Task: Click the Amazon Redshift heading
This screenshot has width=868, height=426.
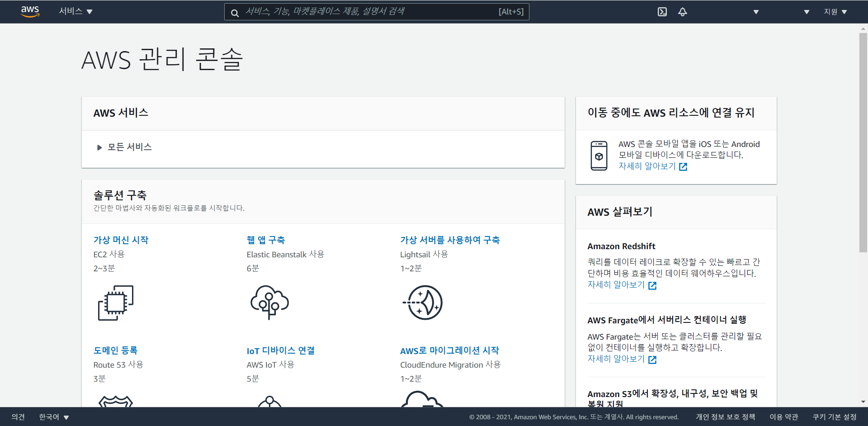Action: pos(621,246)
